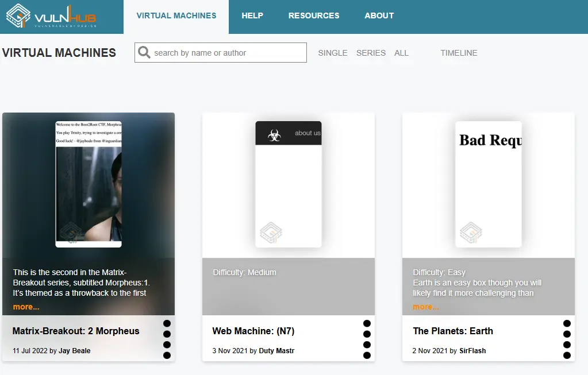This screenshot has height=375, width=588.
Task: Open the dots menu on Planets: Earth card
Action: [x=567, y=339]
